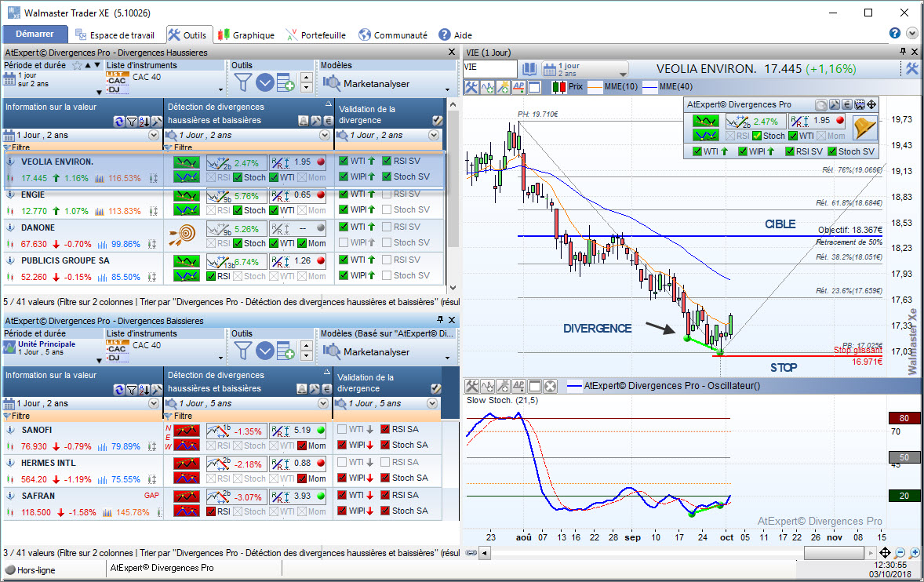Expand CAC 40 instrument list in Divergences Baissieres
This screenshot has height=582, width=924.
220,358
